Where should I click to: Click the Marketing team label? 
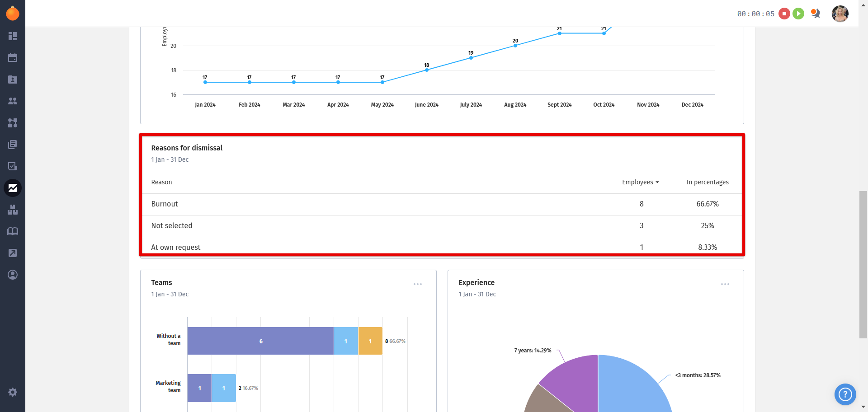pos(168,387)
